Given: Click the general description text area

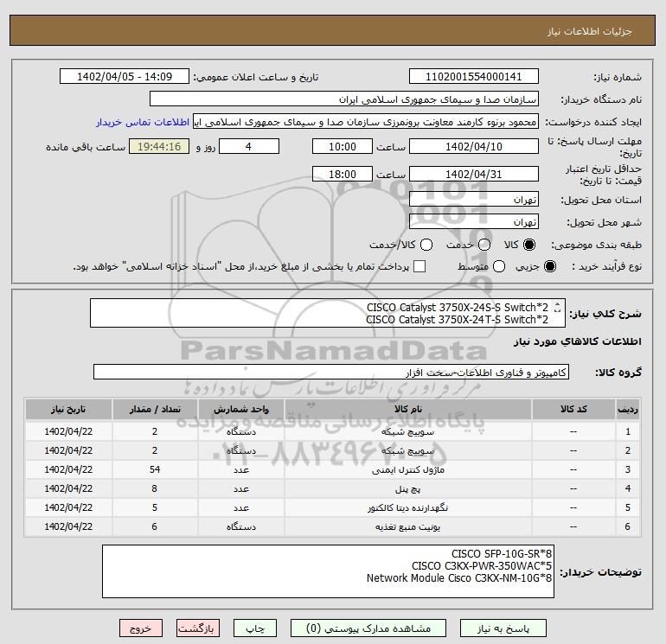Looking at the screenshot, I should click(x=328, y=313).
